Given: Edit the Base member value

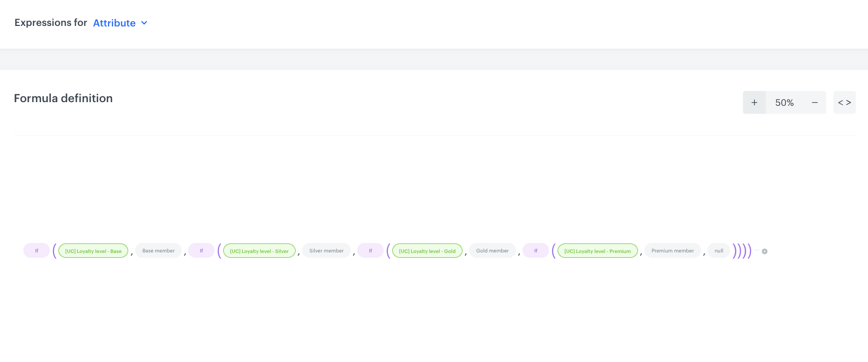Looking at the screenshot, I should tap(158, 251).
